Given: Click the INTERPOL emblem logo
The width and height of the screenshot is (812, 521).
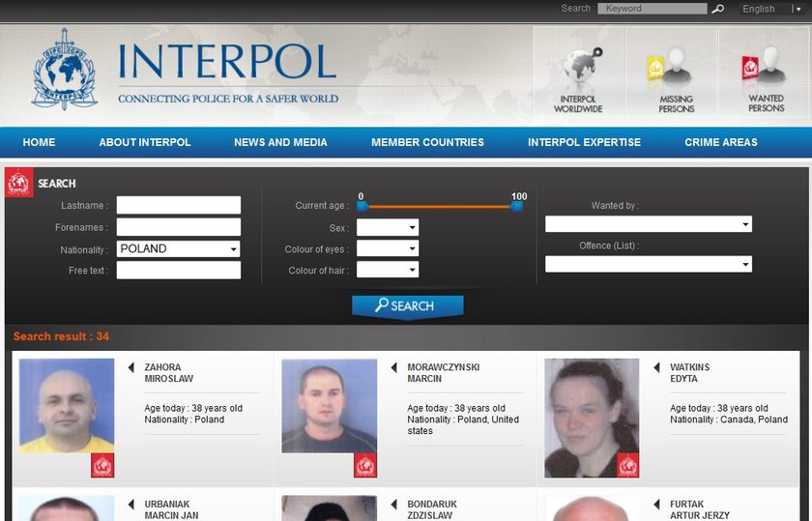Looking at the screenshot, I should 65,69.
